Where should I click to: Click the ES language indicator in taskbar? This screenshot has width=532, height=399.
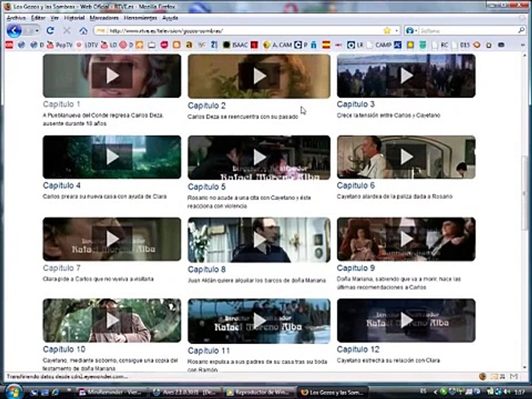[x=423, y=392]
